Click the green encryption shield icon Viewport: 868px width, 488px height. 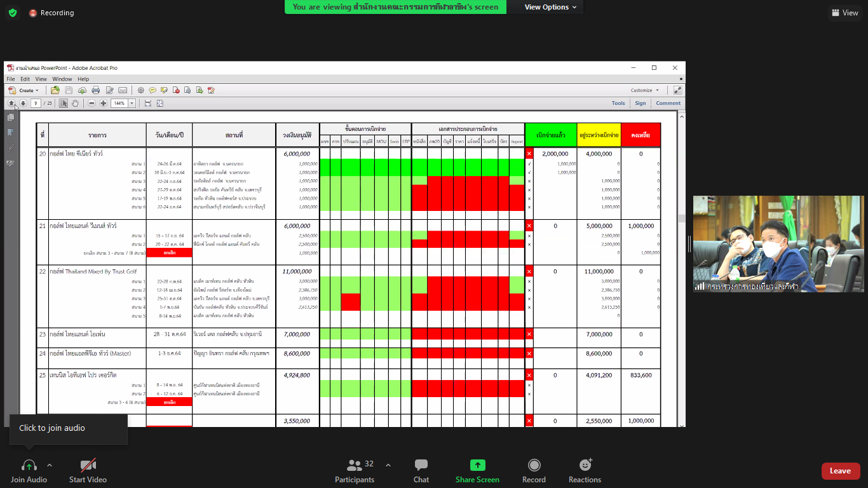click(x=13, y=13)
